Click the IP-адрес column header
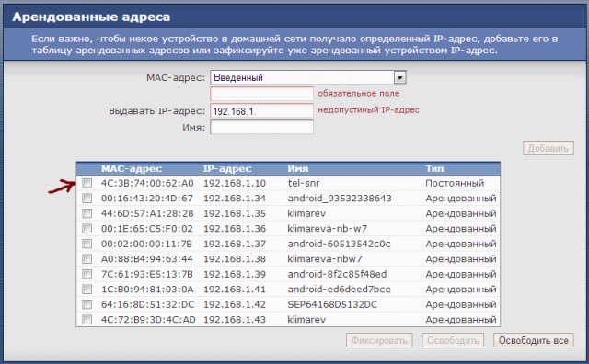This screenshot has width=589, height=364. click(x=227, y=169)
